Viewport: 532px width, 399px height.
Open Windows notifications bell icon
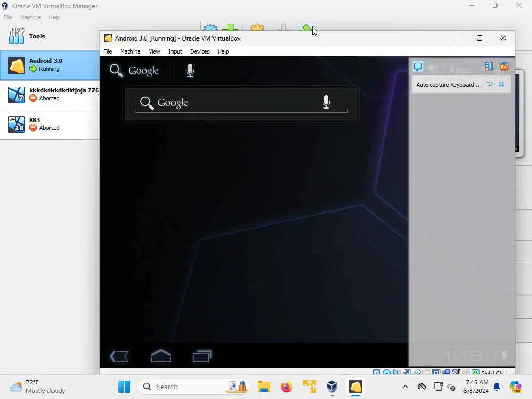click(x=497, y=387)
